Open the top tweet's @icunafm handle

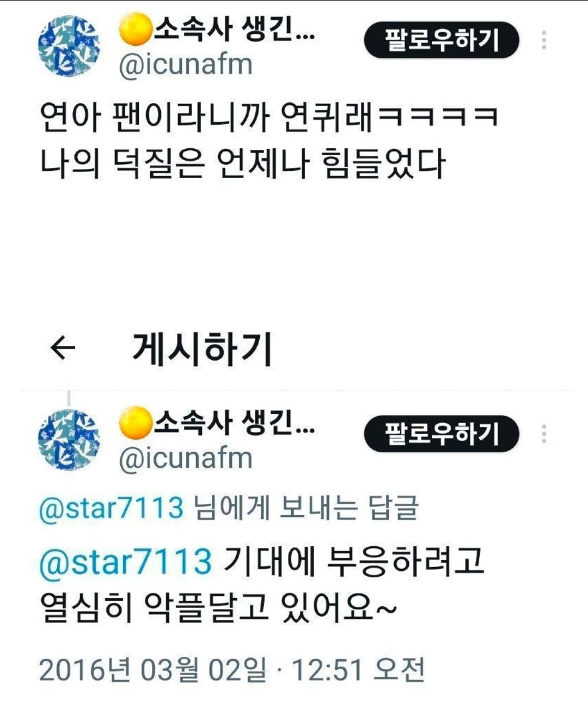click(186, 65)
